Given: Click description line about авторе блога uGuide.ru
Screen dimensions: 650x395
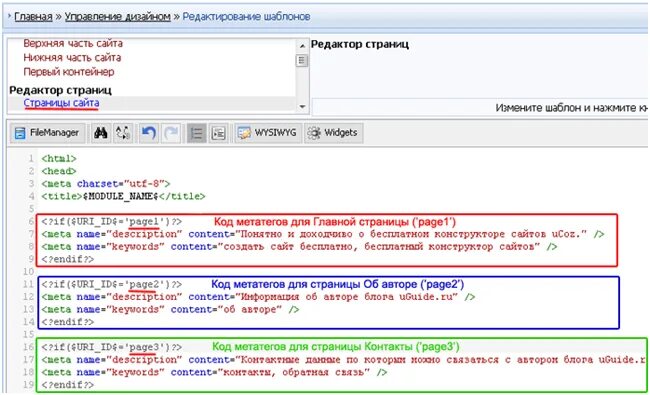Looking at the screenshot, I should point(258,297).
